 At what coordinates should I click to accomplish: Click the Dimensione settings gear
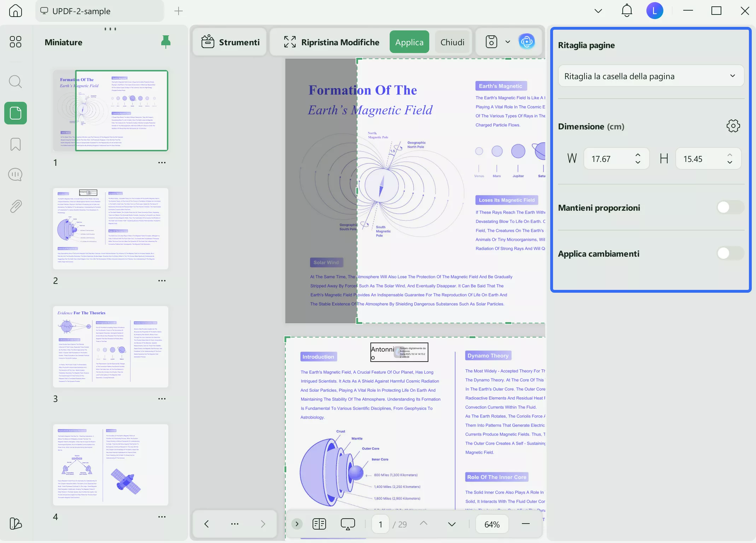(x=733, y=126)
